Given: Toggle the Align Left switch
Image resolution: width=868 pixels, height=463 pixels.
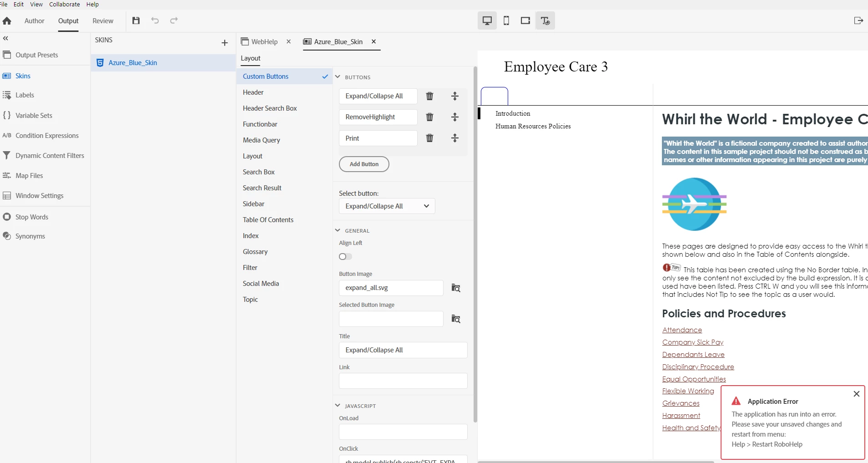Looking at the screenshot, I should [x=345, y=257].
